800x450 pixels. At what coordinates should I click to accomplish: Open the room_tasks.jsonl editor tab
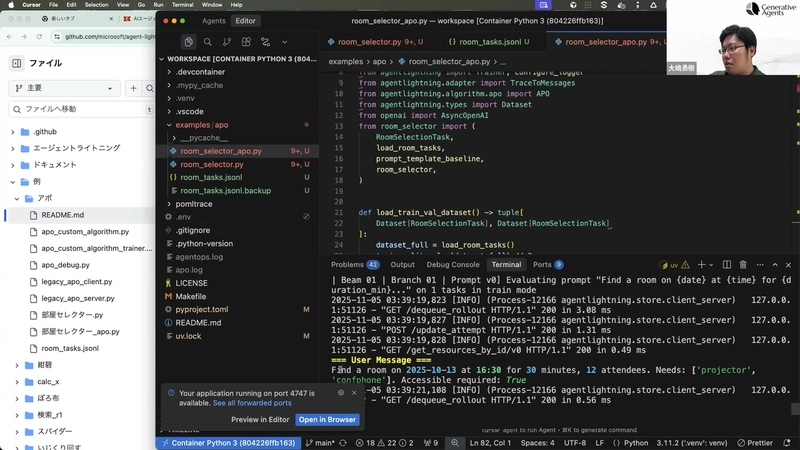point(485,42)
